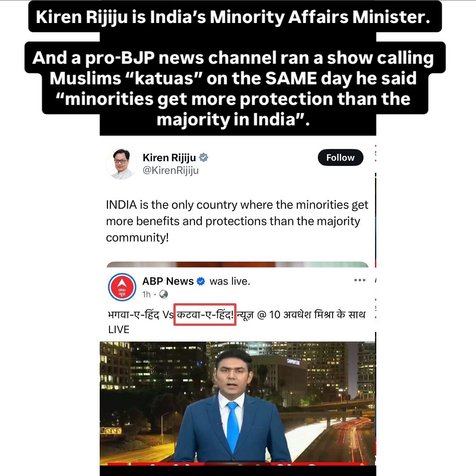Click the Follow button

[340, 157]
